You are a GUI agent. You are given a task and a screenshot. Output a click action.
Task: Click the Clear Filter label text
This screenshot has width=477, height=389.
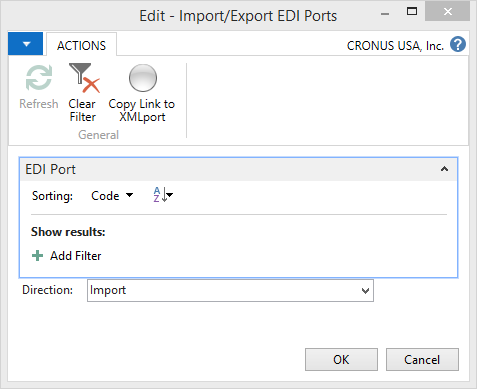tap(82, 110)
